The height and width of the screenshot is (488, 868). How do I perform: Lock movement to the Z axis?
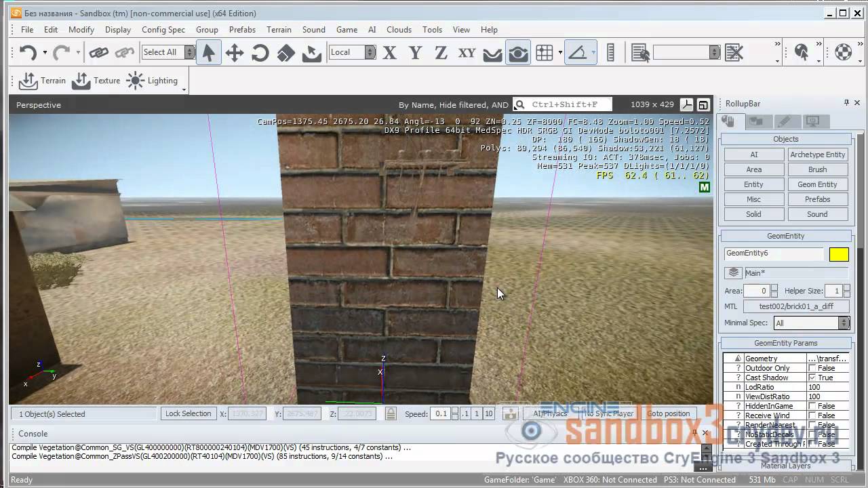click(441, 52)
